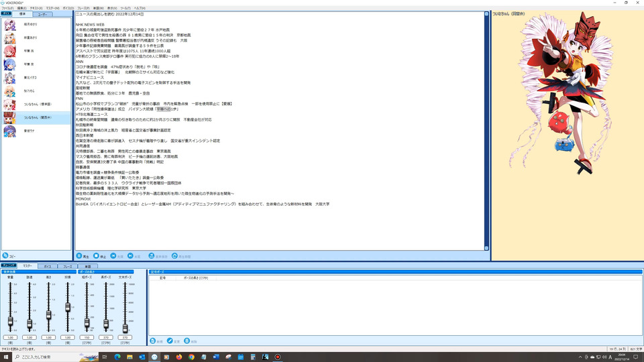
Task: Click the 高さ pitch slider handle
Action: coord(48,315)
